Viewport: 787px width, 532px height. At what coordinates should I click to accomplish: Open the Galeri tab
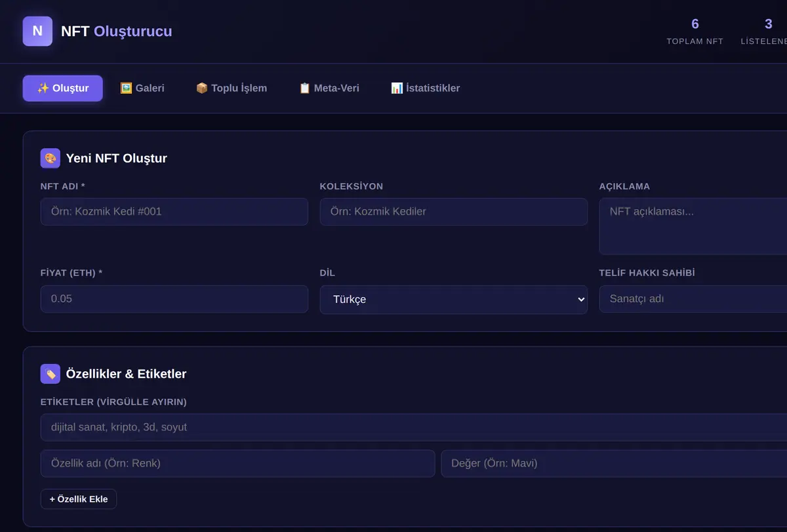(x=142, y=89)
